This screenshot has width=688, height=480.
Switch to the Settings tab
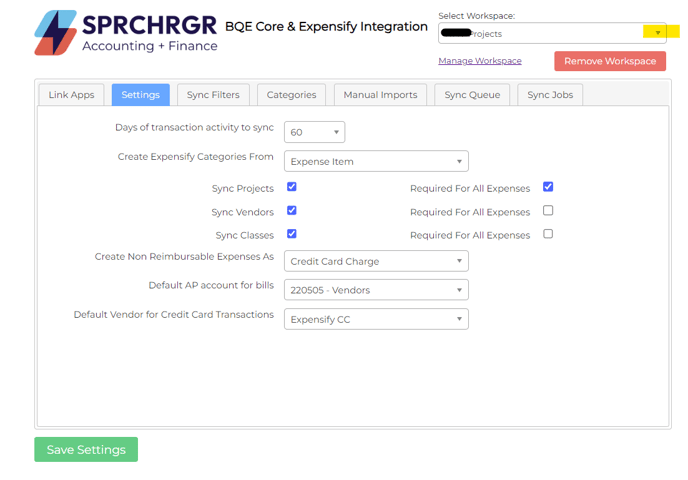[x=140, y=95]
